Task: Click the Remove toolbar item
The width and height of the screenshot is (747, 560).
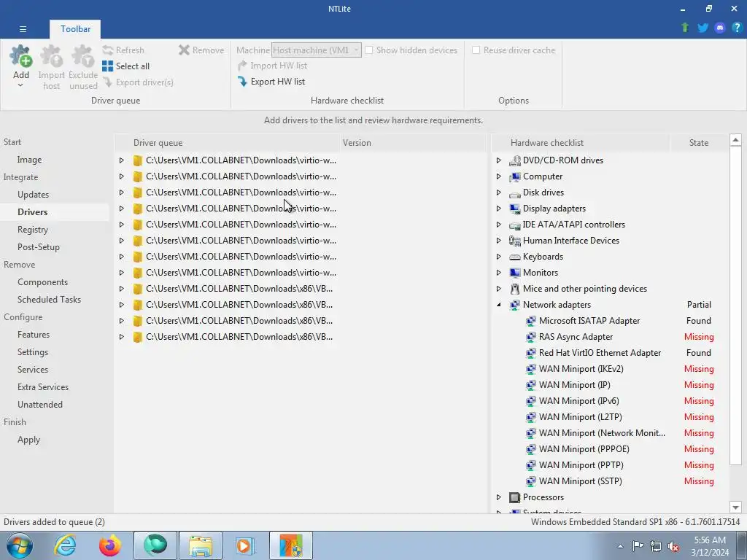Action: coord(201,50)
